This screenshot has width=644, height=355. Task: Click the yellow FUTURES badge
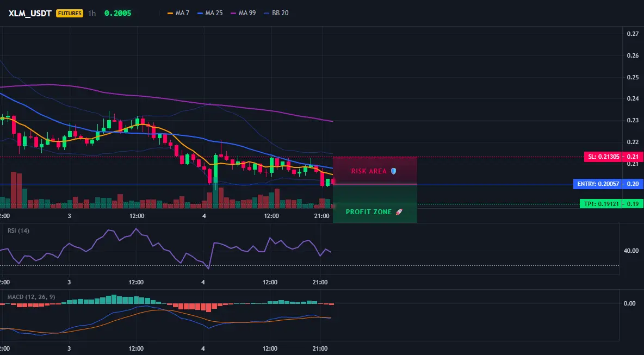pos(70,13)
